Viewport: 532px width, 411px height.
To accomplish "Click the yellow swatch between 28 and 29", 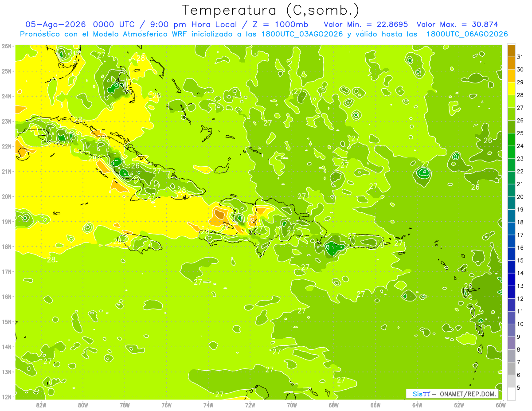I will tap(511, 89).
